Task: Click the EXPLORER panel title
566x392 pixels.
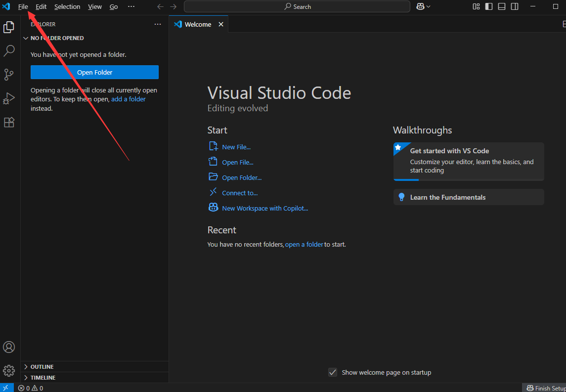Action: pos(43,24)
